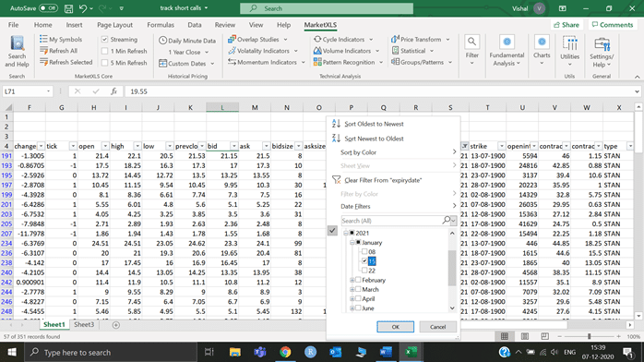Toggle AutoSave switch
The height and width of the screenshot is (362, 644).
(48, 8)
